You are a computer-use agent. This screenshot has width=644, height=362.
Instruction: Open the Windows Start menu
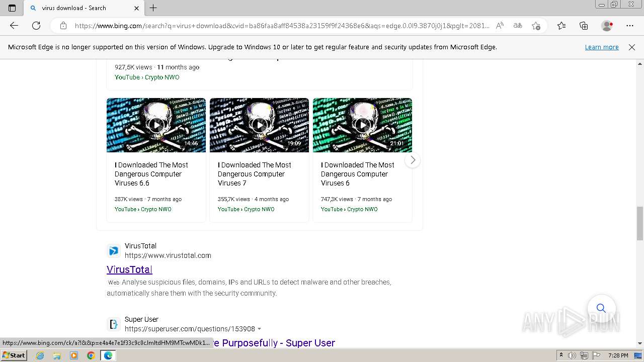point(14,355)
